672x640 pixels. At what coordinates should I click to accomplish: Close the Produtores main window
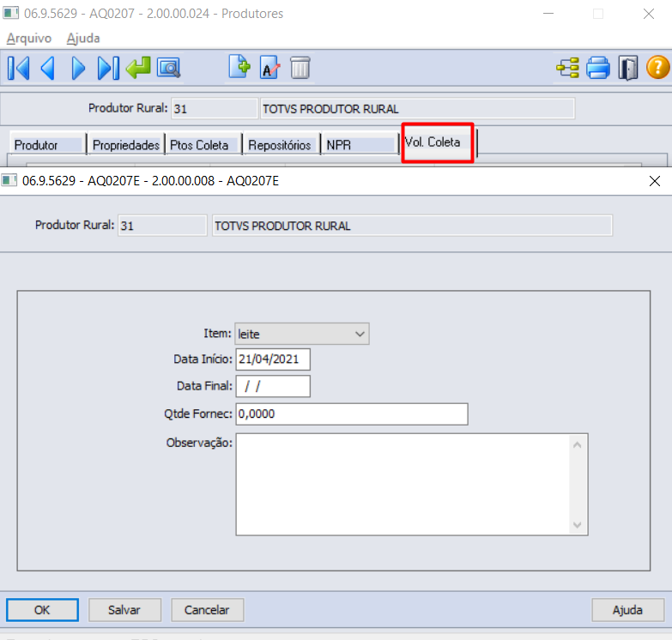(649, 14)
